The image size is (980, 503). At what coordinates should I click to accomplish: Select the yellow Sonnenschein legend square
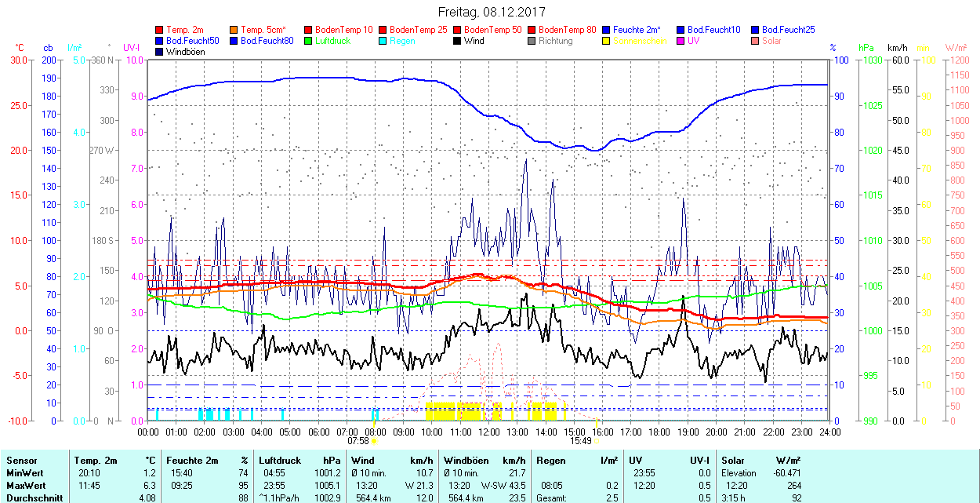coord(607,41)
